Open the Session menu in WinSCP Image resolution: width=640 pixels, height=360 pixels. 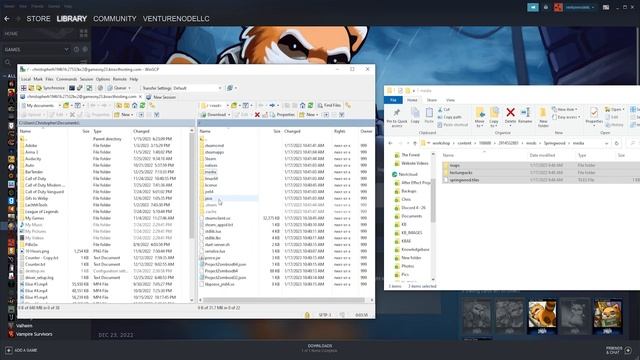click(x=86, y=79)
